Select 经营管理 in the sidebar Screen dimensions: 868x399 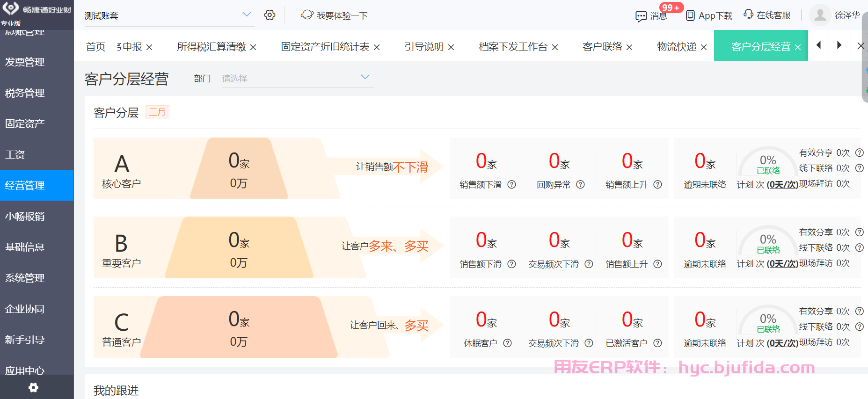pos(37,185)
